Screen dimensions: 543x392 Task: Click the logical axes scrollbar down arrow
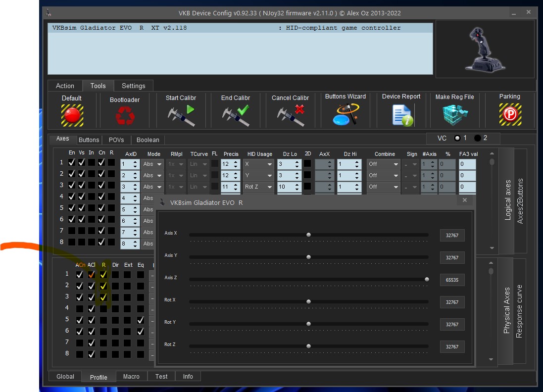492,248
